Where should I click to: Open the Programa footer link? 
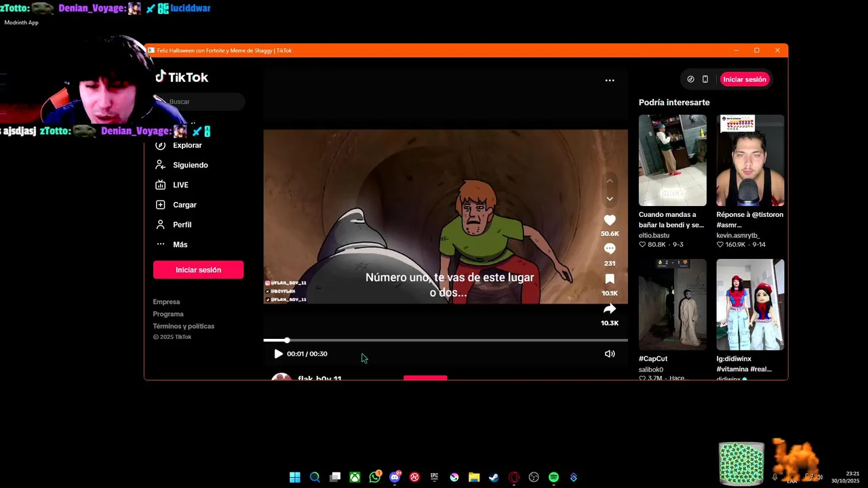168,314
